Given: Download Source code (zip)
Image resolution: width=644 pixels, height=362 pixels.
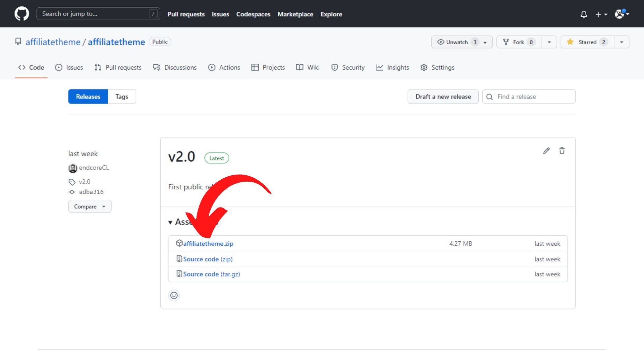Looking at the screenshot, I should [x=208, y=259].
